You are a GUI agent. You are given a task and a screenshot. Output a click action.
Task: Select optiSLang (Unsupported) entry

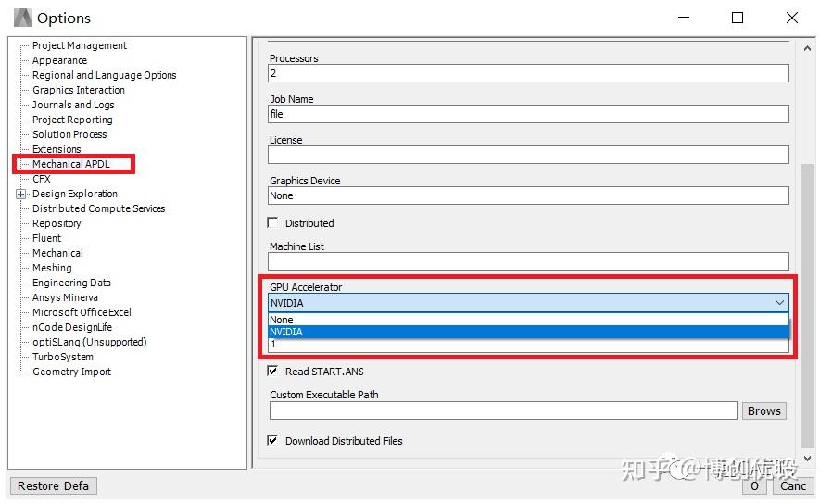90,341
